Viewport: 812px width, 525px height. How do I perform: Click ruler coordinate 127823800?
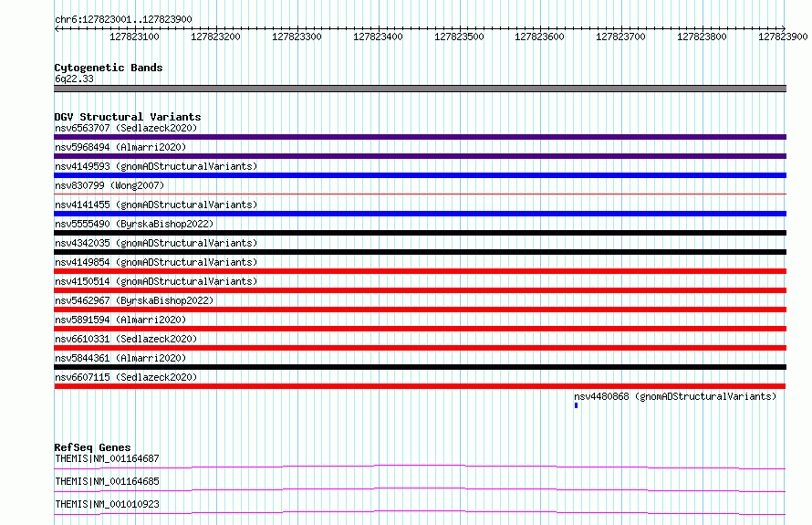703,37
